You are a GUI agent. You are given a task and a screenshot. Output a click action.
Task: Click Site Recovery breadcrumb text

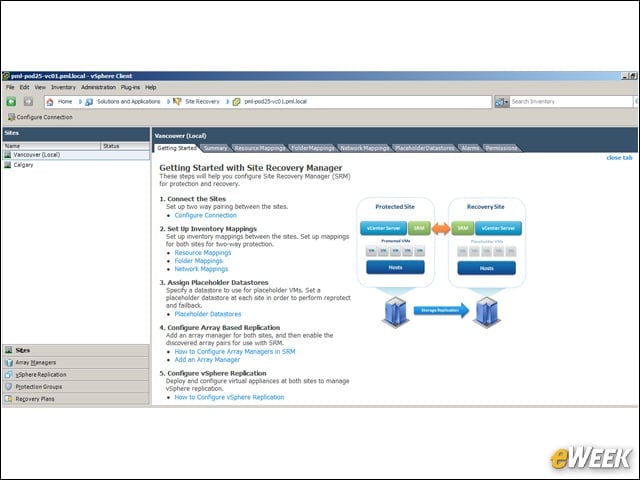click(x=202, y=102)
